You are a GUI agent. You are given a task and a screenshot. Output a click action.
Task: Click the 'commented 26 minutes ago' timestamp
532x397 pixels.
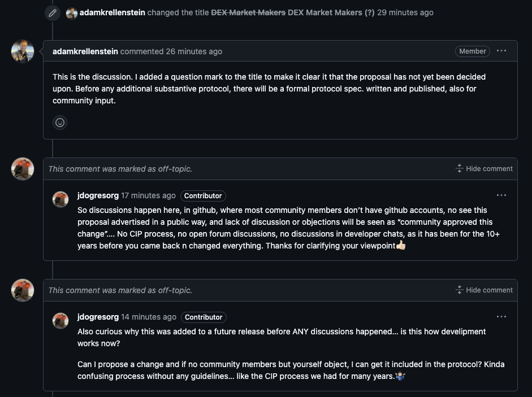pyautogui.click(x=171, y=51)
